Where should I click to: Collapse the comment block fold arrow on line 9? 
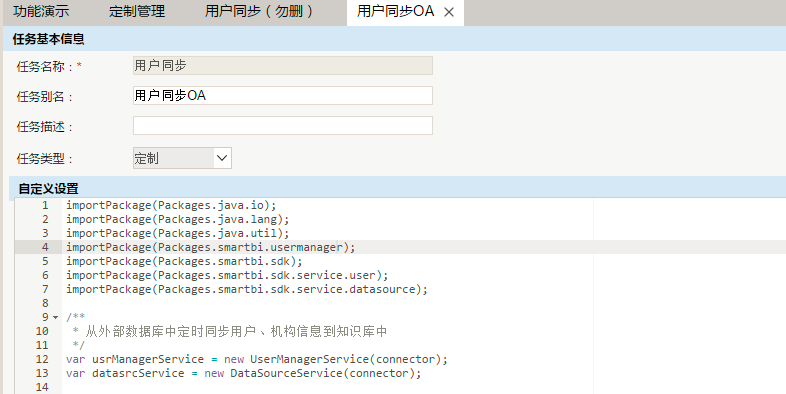tap(56, 317)
